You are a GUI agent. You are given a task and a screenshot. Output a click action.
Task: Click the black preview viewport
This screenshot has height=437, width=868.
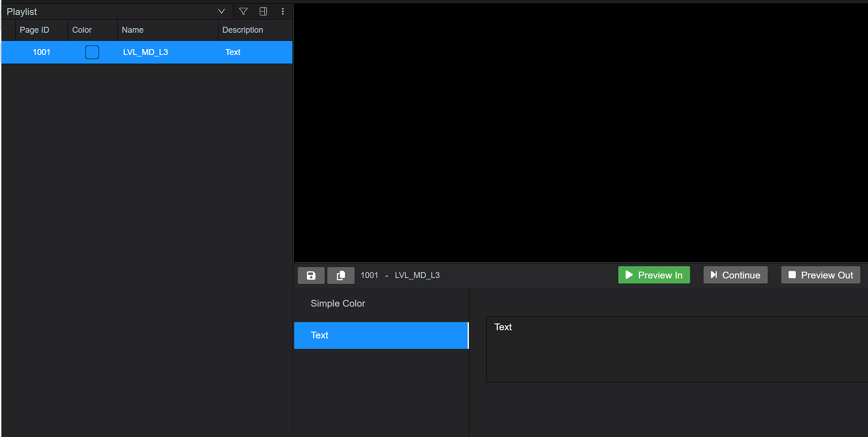(x=581, y=133)
